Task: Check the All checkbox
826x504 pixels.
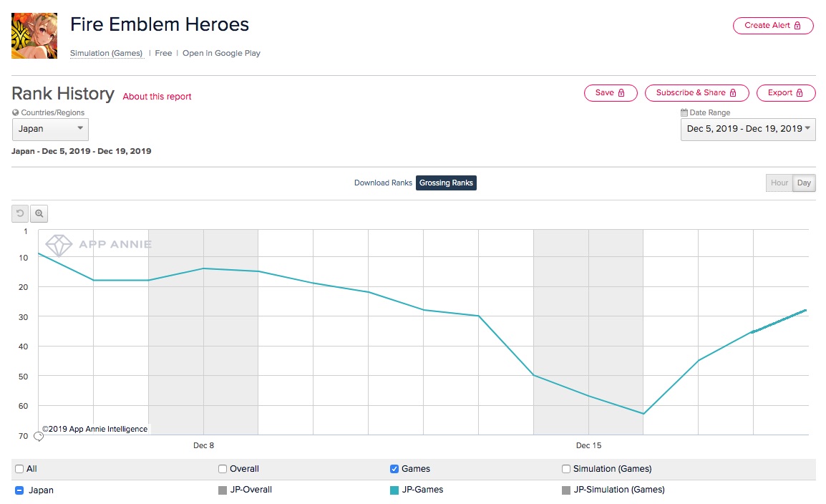Action: pos(19,469)
